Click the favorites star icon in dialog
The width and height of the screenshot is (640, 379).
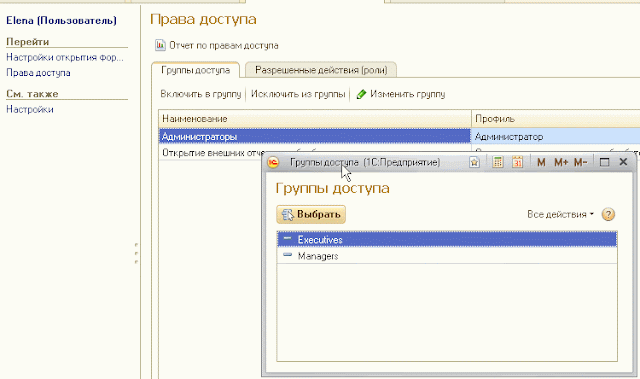[x=474, y=162]
